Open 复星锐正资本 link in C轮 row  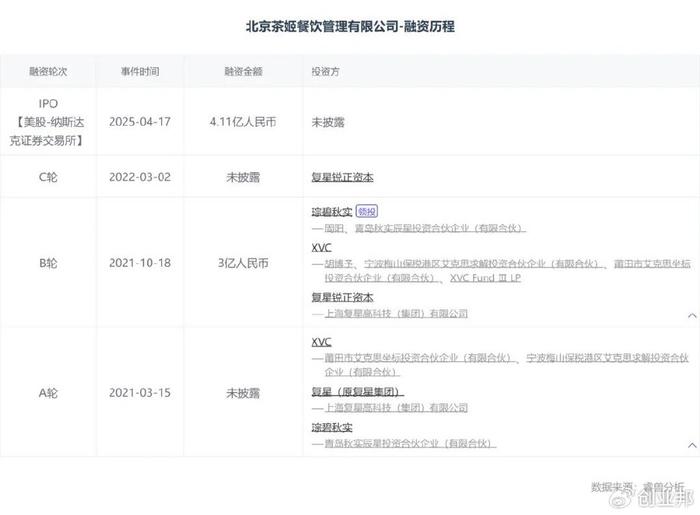coord(342,177)
